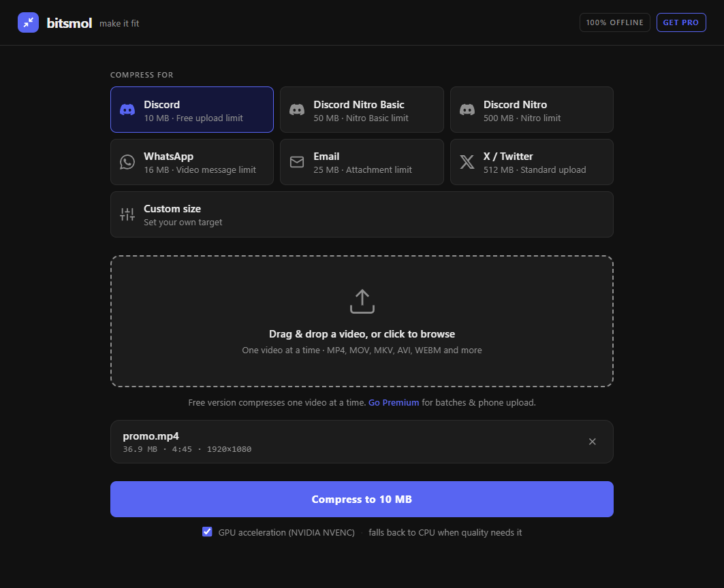
Task: Browse for a video in the drop zone
Action: pos(362,321)
